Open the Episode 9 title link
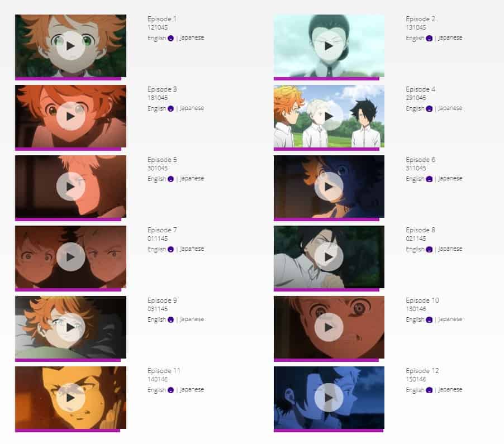Image resolution: width=504 pixels, height=444 pixels. (162, 300)
